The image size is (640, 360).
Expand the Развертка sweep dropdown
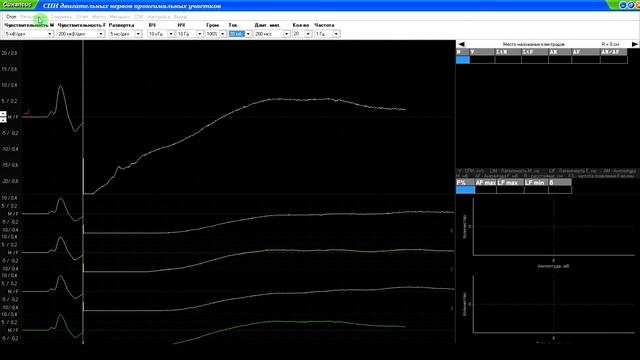pyautogui.click(x=138, y=34)
